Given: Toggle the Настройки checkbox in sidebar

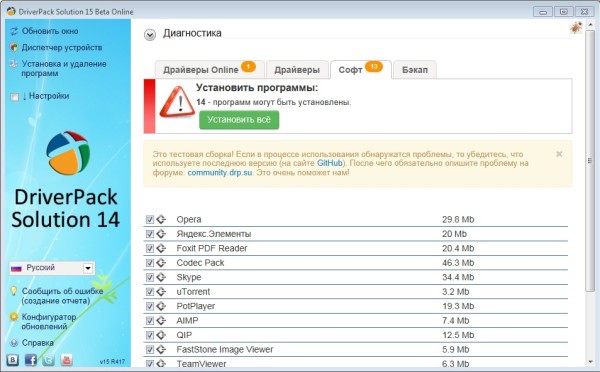Looking at the screenshot, I should point(14,96).
